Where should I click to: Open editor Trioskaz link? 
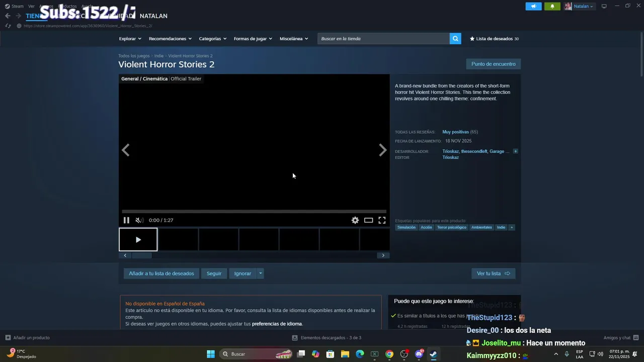pos(451,157)
